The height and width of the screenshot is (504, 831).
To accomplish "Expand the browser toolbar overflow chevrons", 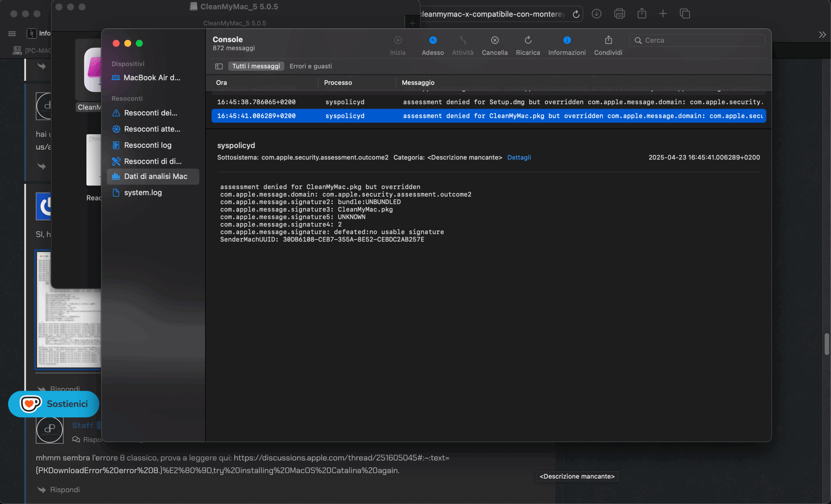I will (823, 34).
